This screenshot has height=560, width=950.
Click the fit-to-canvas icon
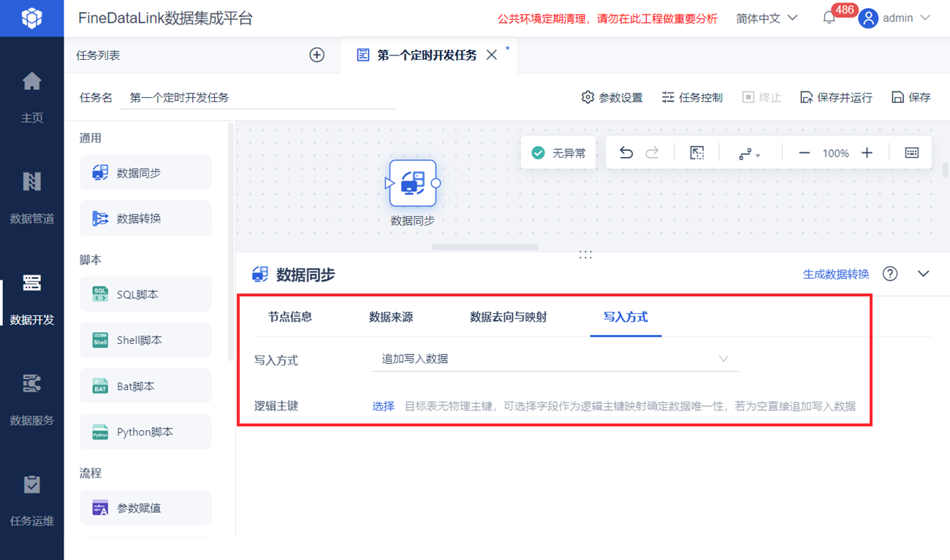click(x=697, y=153)
